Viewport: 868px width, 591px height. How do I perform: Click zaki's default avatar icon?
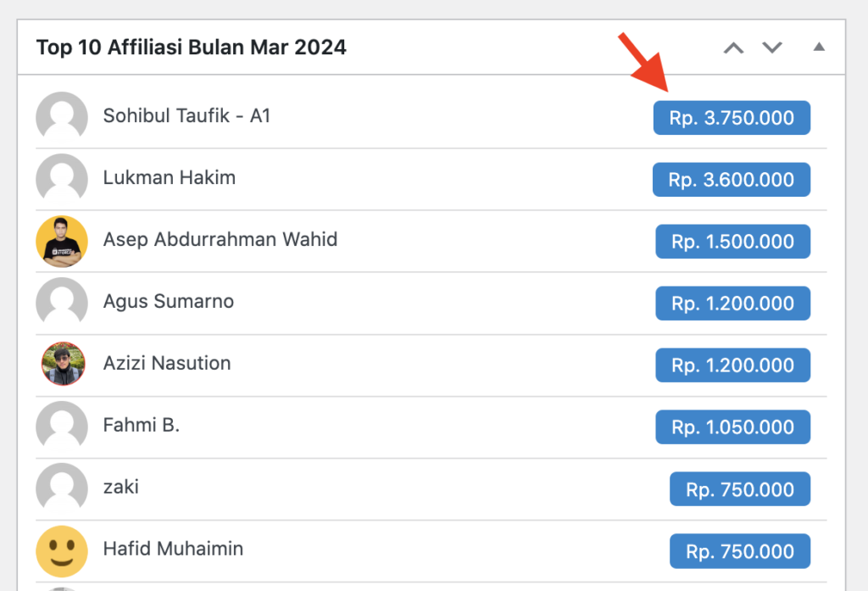pos(62,488)
